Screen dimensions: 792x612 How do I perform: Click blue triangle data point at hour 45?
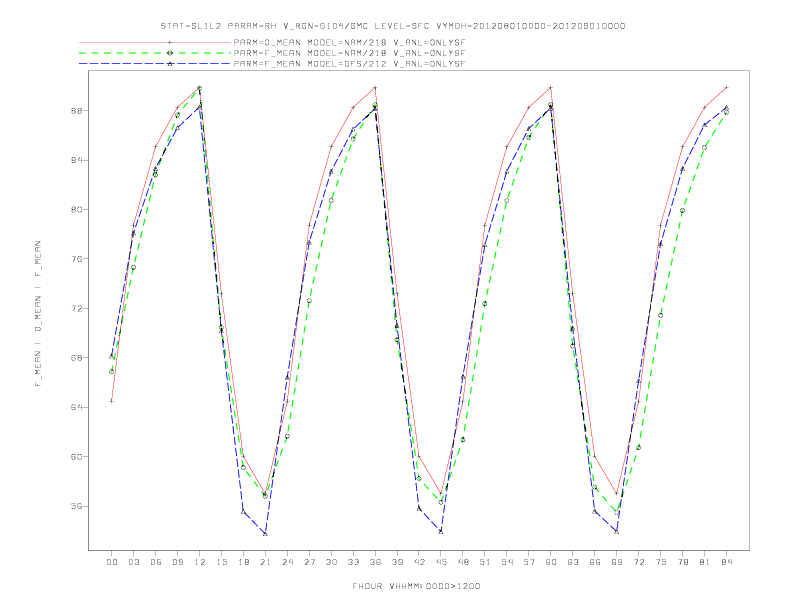click(x=441, y=532)
